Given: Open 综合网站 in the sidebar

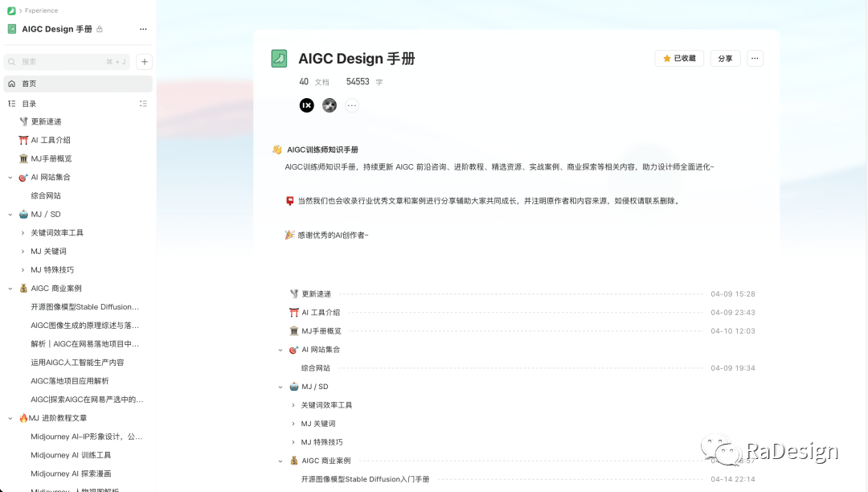Looking at the screenshot, I should [x=46, y=196].
